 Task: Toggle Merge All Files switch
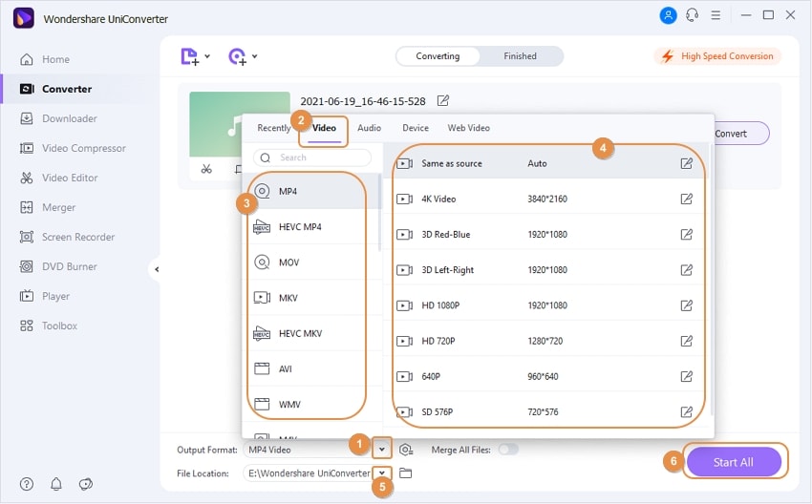pyautogui.click(x=508, y=450)
